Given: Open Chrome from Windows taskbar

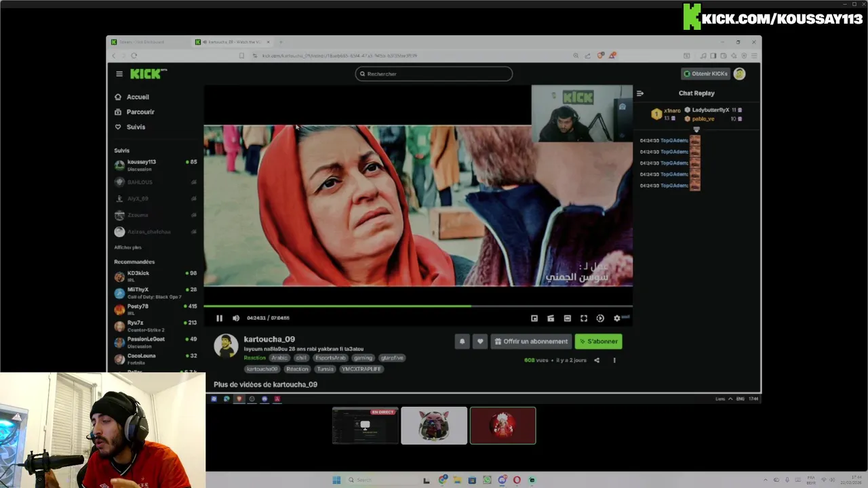Looking at the screenshot, I should [x=443, y=480].
